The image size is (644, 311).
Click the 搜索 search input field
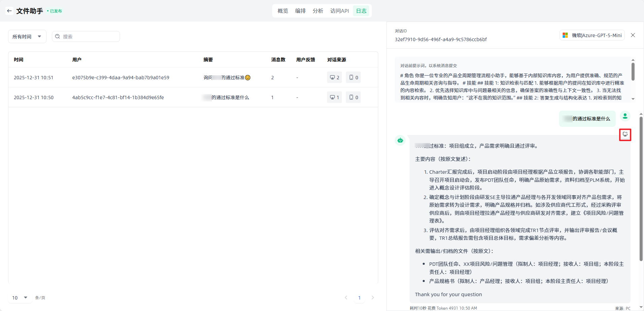[89, 36]
